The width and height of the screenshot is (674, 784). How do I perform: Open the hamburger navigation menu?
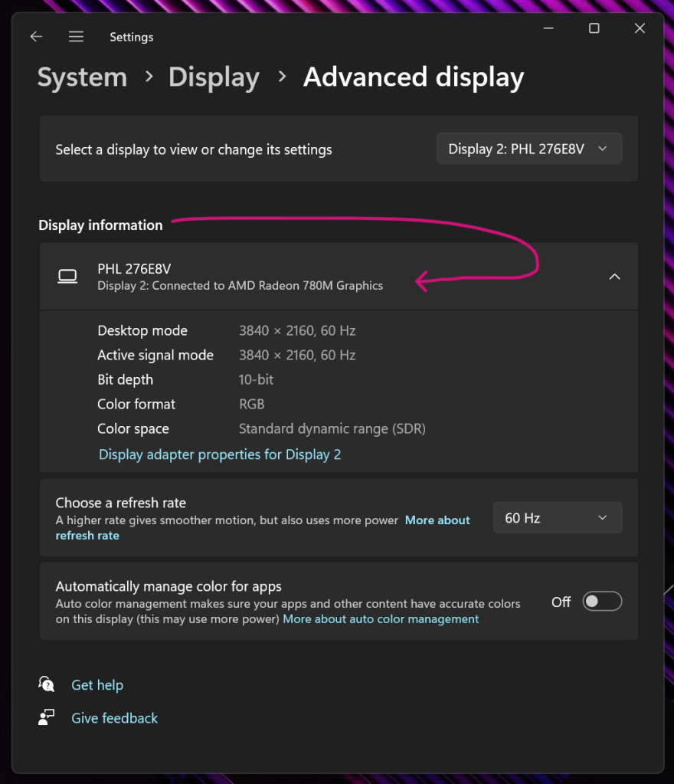coord(76,37)
